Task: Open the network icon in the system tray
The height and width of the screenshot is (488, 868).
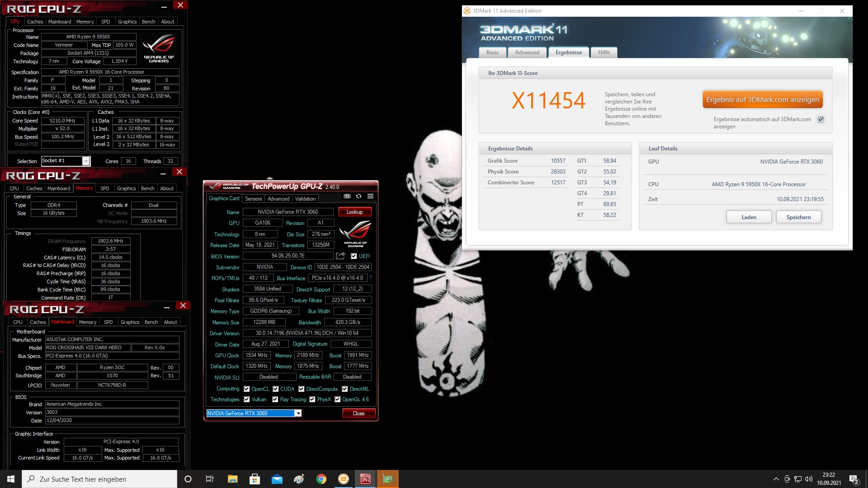Action: click(798, 479)
